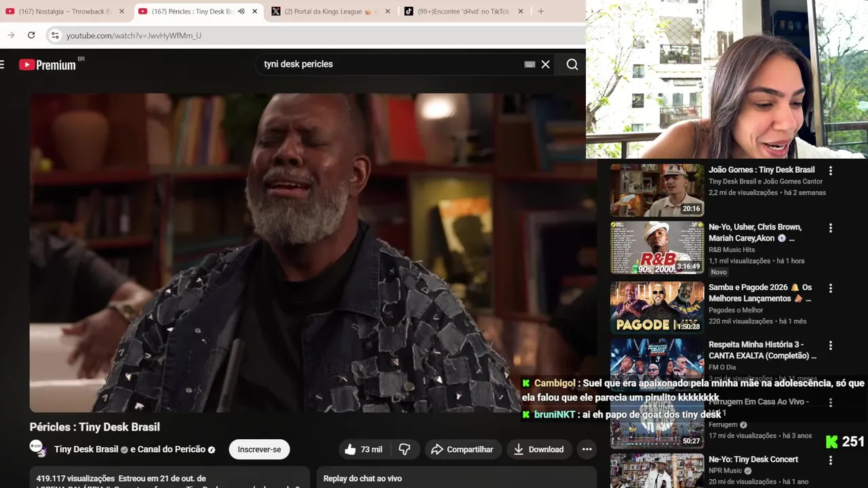Open options menu for Ne-Yo, Usher video
The width and height of the screenshot is (868, 488).
click(x=831, y=228)
